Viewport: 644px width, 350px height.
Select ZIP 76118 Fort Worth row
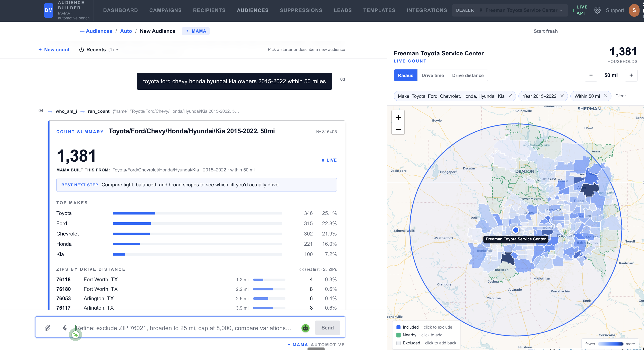click(196, 280)
